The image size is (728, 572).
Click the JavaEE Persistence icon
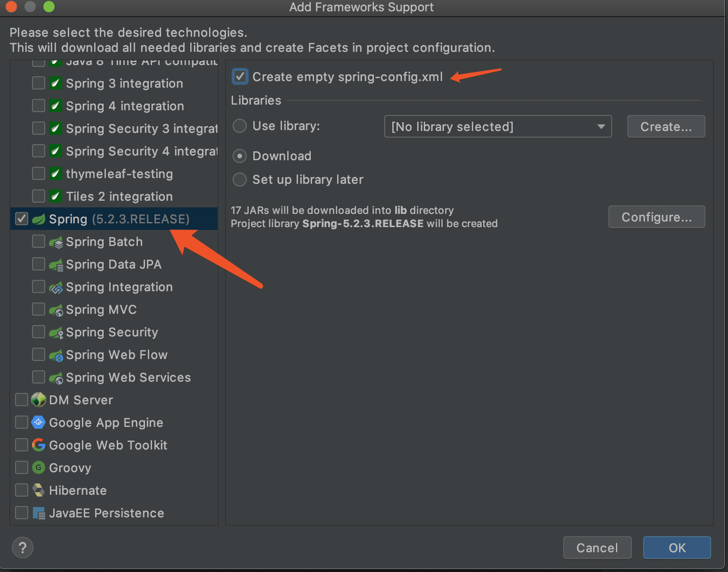pos(39,513)
